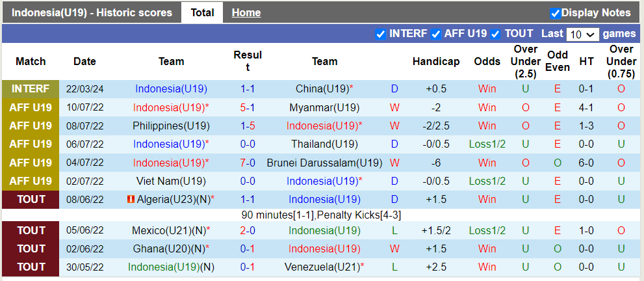The width and height of the screenshot is (644, 281).
Task: Open the Last games count dropdown
Action: (x=582, y=34)
